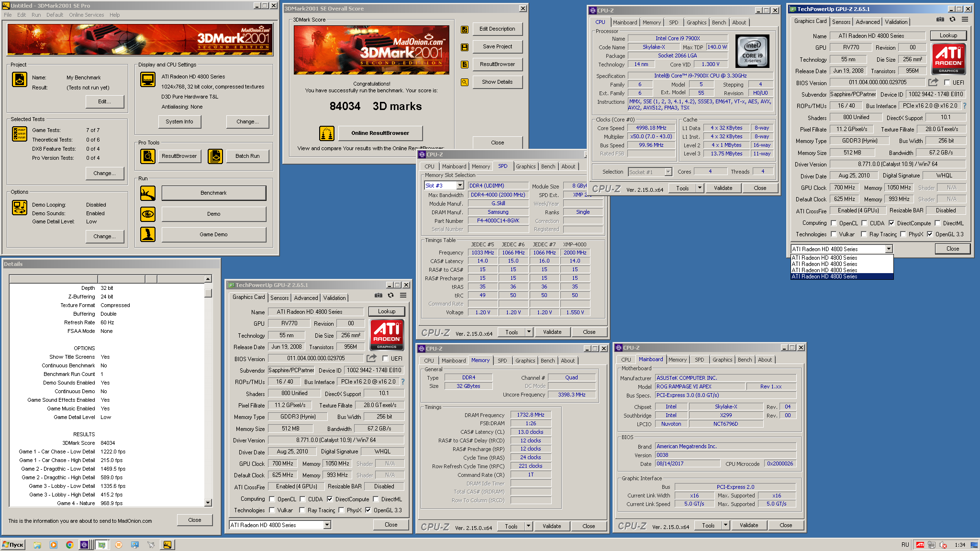Open the Slot #3 dropdown in CPU-Z SPD
Image resolution: width=980 pixels, height=551 pixels.
click(460, 186)
